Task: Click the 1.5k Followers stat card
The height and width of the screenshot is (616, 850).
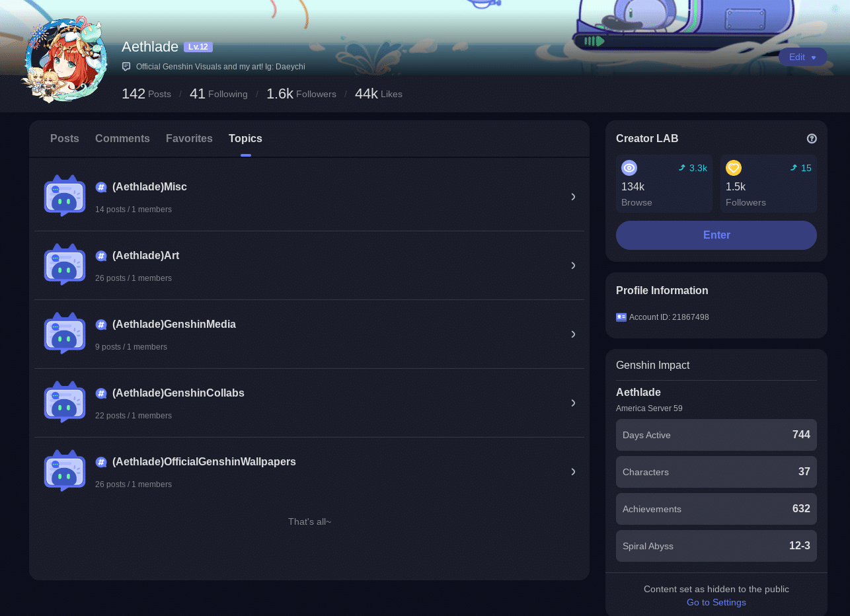Action: 769,184
